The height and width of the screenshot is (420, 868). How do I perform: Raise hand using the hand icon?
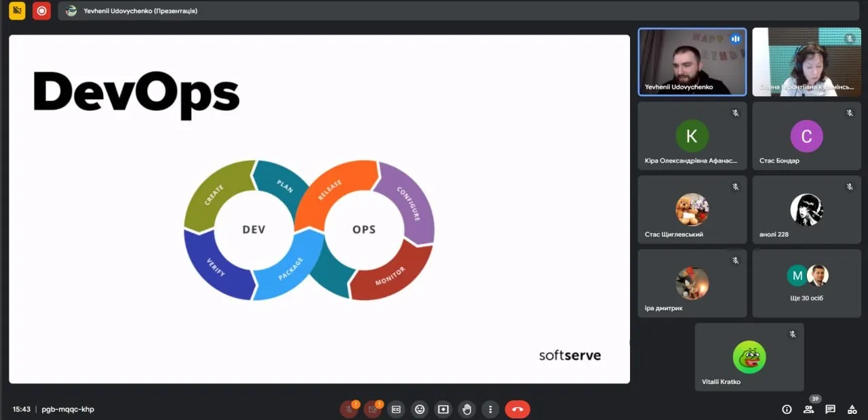pos(467,409)
